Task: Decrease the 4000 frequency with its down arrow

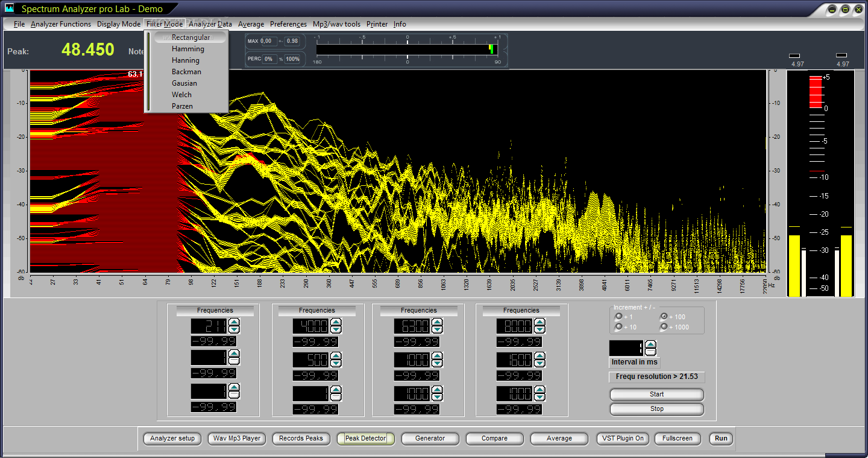Action: 336,330
